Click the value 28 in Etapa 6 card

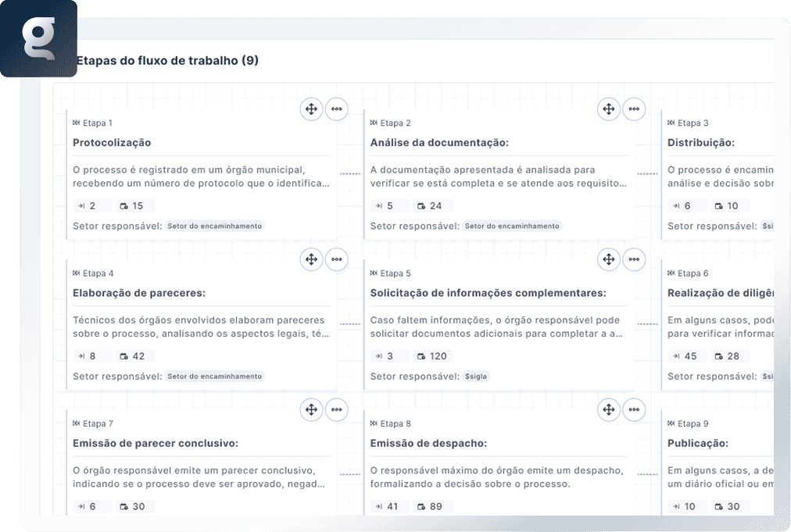pyautogui.click(x=733, y=356)
